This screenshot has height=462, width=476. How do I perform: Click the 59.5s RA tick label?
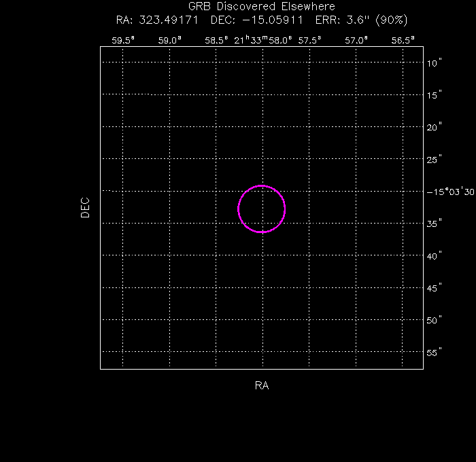[x=123, y=40]
